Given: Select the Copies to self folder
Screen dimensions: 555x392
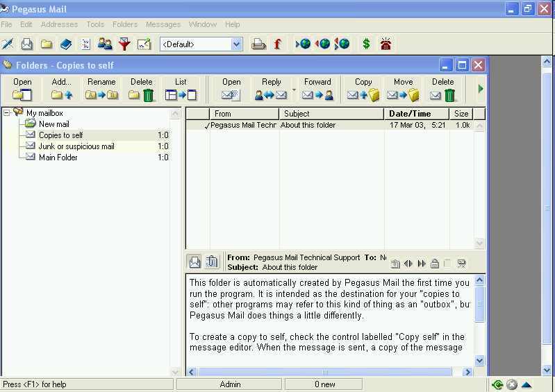Looking at the screenshot, I should click(x=61, y=135).
